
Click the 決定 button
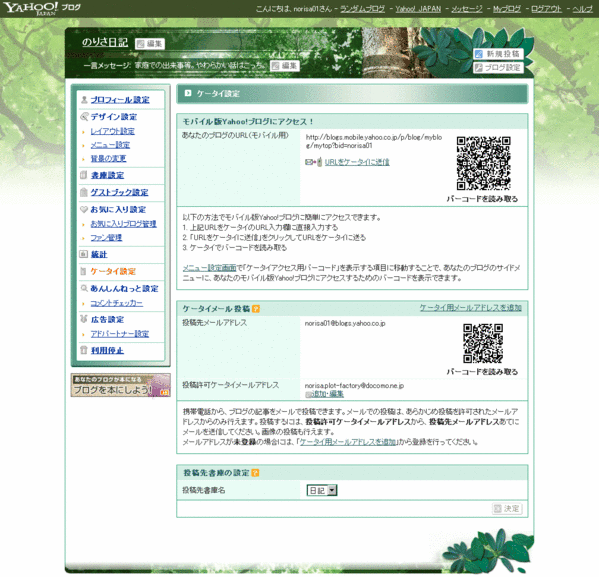coord(507,509)
